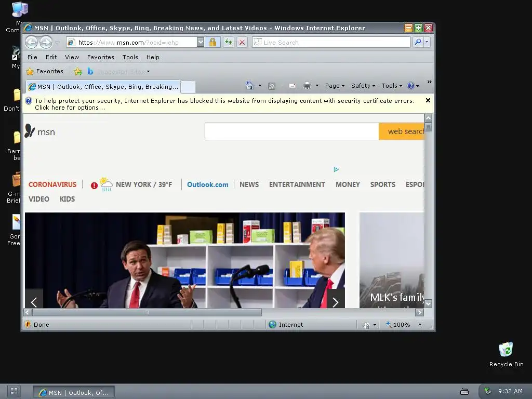This screenshot has height=399, width=532.
Task: Click the Refresh page icon
Action: pos(229,43)
